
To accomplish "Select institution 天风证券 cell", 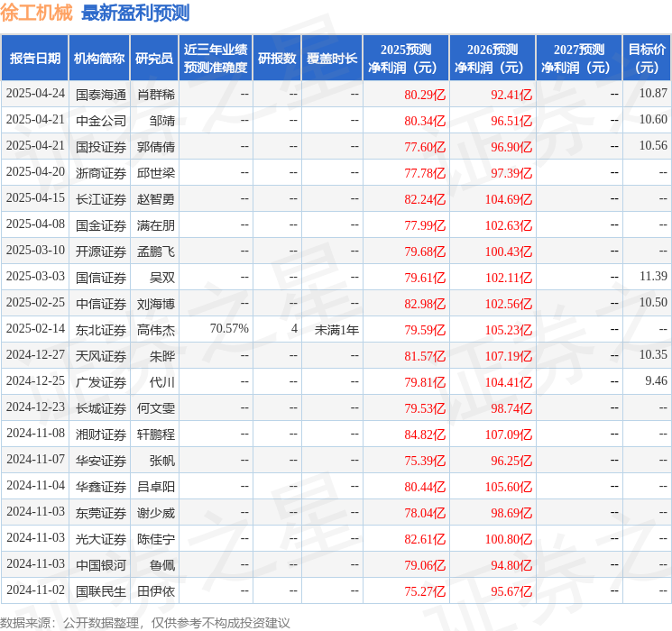I will (101, 356).
